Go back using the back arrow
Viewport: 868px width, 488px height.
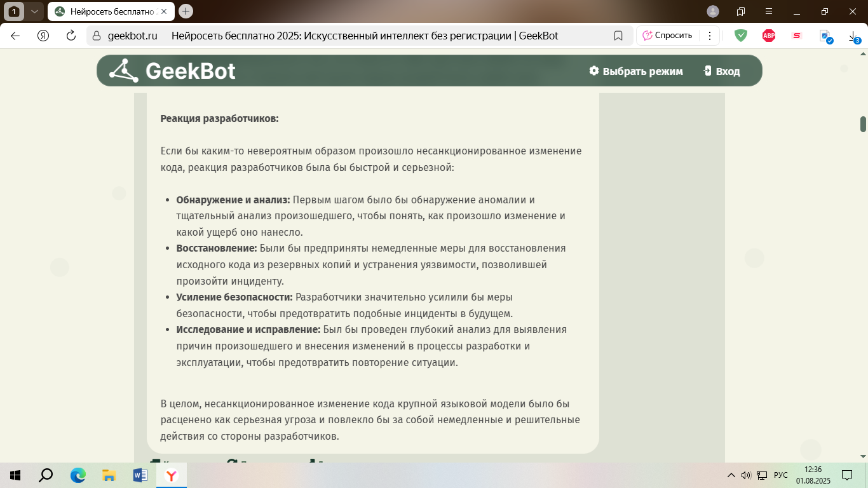pyautogui.click(x=15, y=36)
